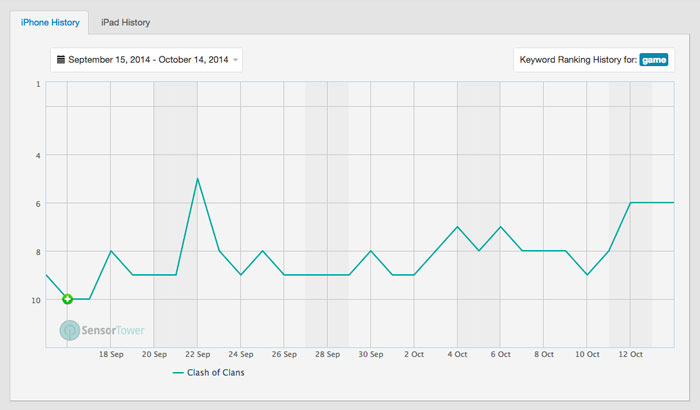Click the teal legend line swatch
700x410 pixels.
point(178,372)
